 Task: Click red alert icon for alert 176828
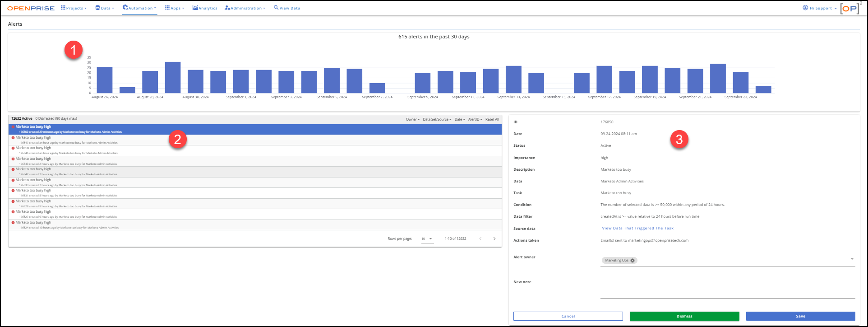[13, 201]
